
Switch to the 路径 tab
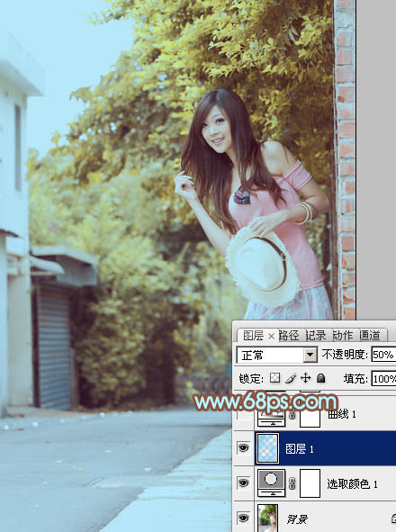pyautogui.click(x=289, y=336)
